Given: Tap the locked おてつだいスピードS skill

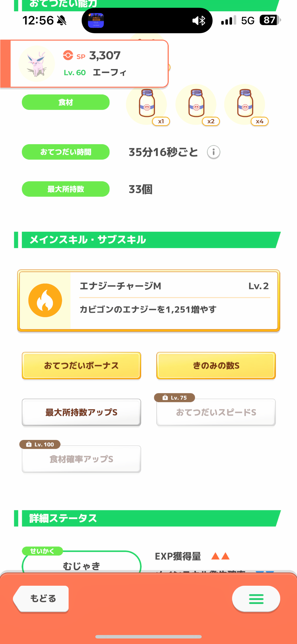Looking at the screenshot, I should (216, 412).
